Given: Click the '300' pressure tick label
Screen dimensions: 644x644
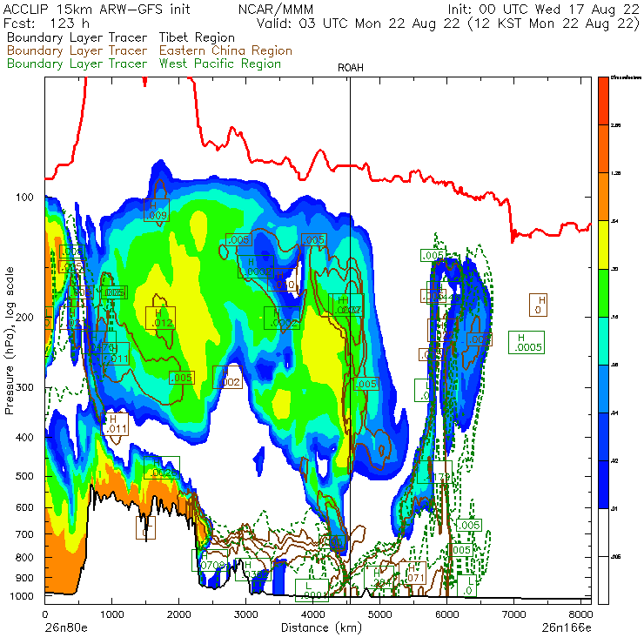Looking at the screenshot, I should tap(24, 387).
